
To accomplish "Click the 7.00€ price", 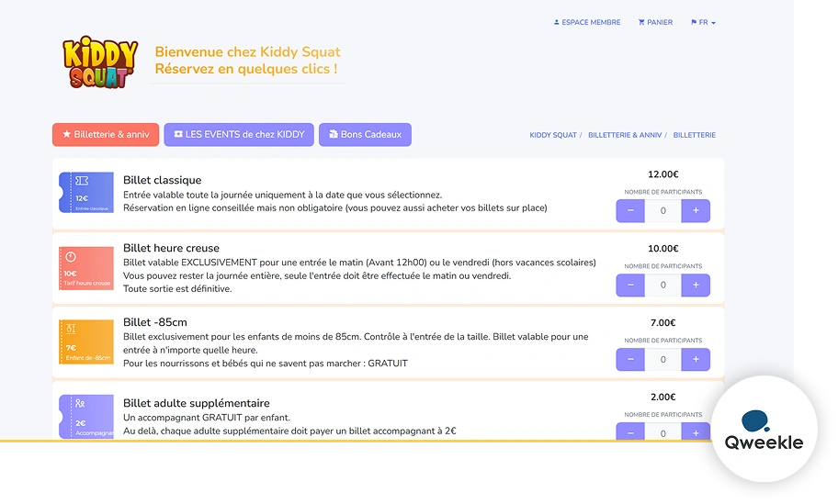I will [x=663, y=322].
